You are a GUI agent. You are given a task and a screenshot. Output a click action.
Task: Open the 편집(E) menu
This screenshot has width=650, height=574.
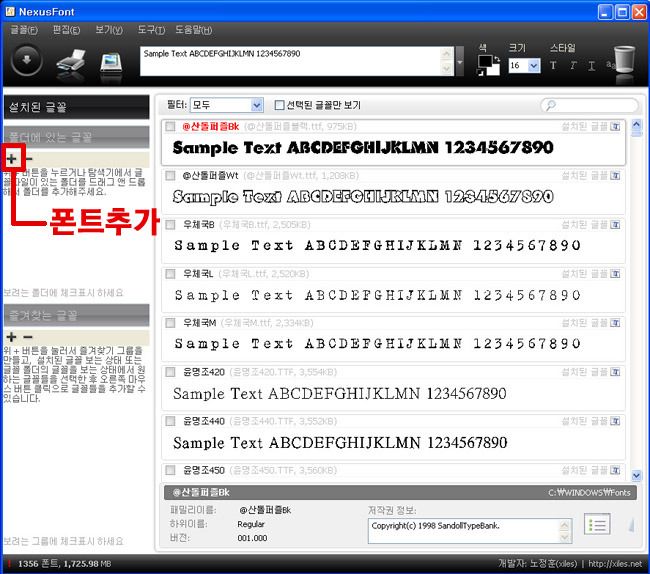tap(66, 30)
